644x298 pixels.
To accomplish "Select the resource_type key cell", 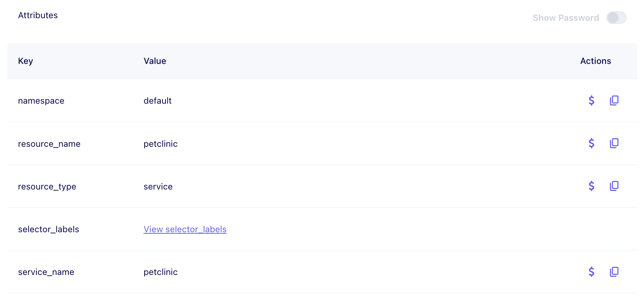I will pyautogui.click(x=47, y=187).
